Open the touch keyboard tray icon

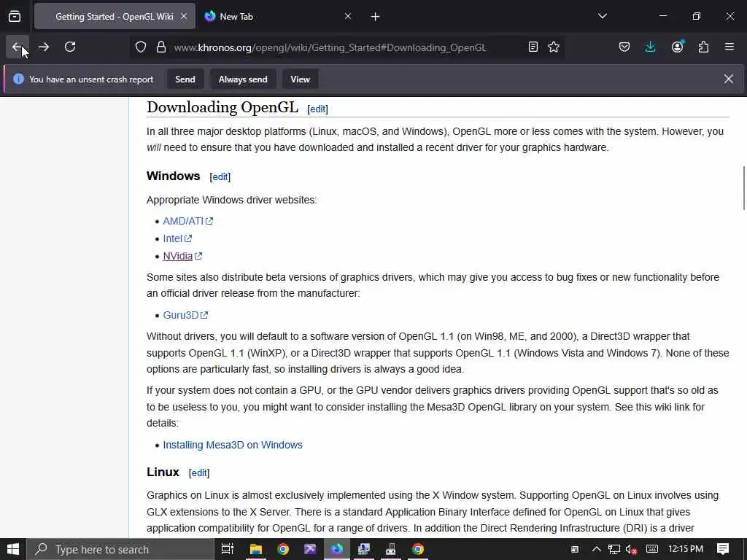pyautogui.click(x=651, y=550)
